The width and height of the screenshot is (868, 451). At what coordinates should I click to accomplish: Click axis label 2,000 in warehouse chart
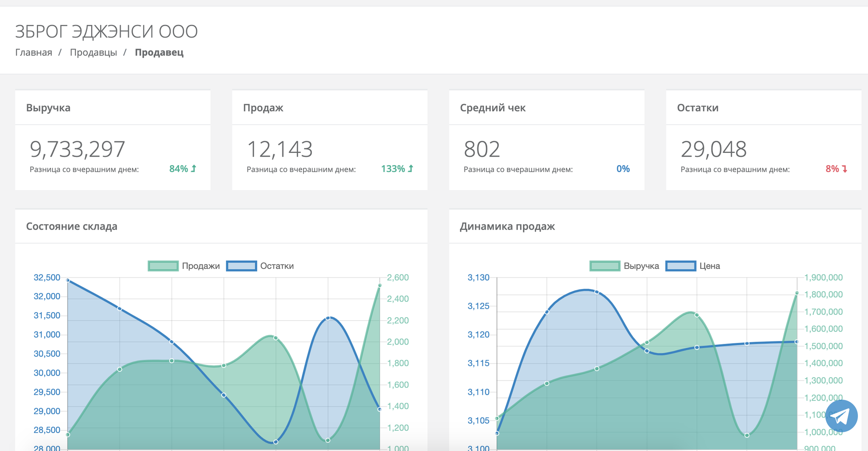[x=398, y=342]
